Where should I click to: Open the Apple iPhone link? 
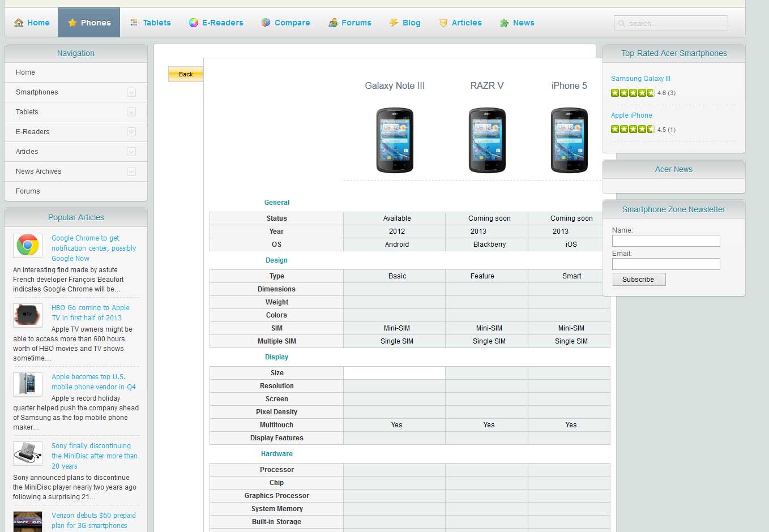[x=631, y=115]
